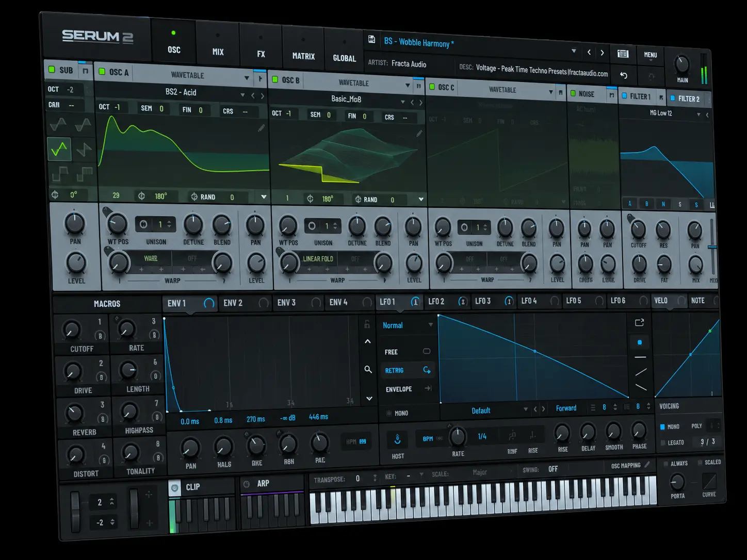Select the triangle sub waveform (highlighted)
This screenshot has height=560, width=747.
(59, 149)
